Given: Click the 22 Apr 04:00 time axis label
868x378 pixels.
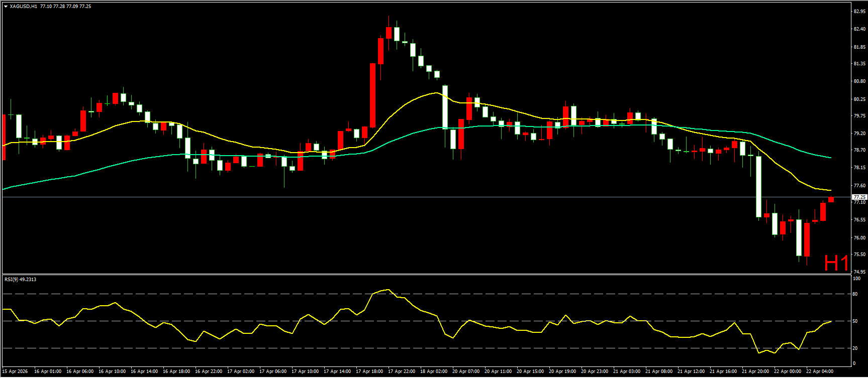Looking at the screenshot, I should point(819,371).
